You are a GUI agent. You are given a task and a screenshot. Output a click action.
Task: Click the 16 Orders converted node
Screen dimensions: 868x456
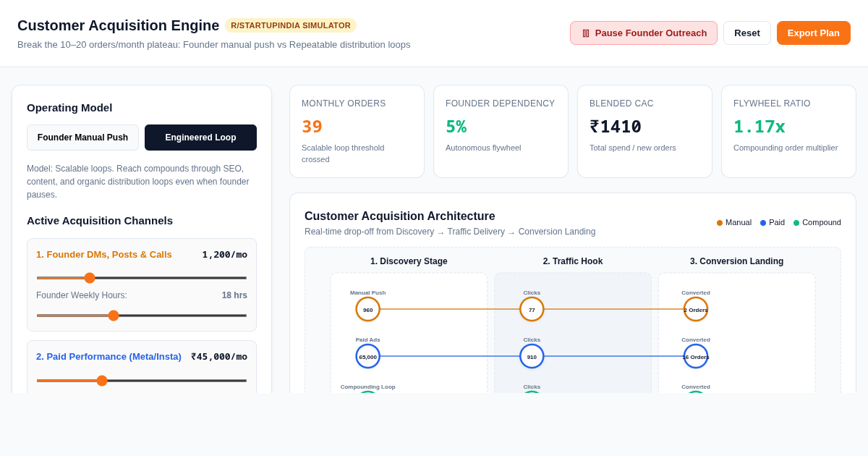pos(696,356)
